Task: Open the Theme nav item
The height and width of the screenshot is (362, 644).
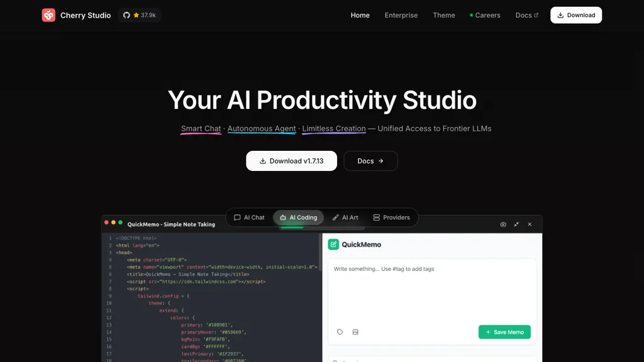Action: point(443,15)
